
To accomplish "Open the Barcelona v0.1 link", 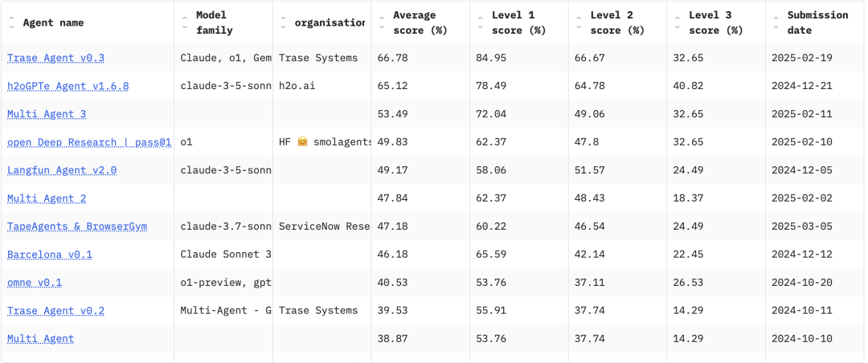I will click(x=50, y=255).
